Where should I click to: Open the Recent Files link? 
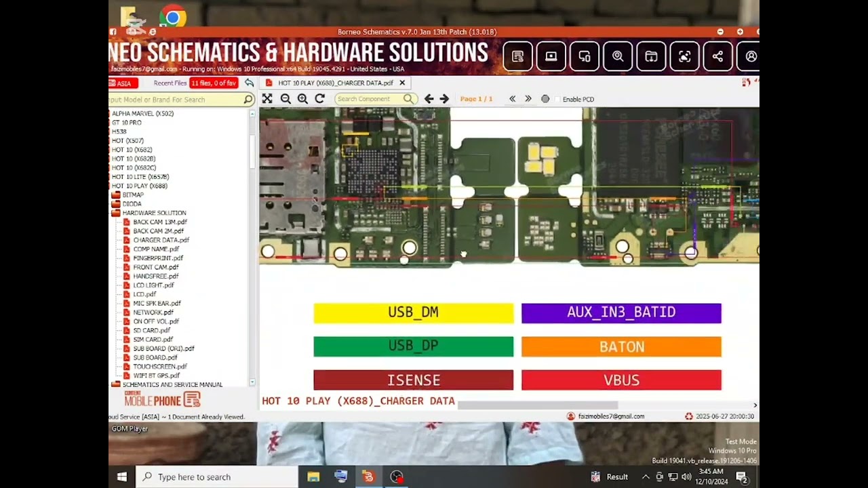click(x=170, y=83)
